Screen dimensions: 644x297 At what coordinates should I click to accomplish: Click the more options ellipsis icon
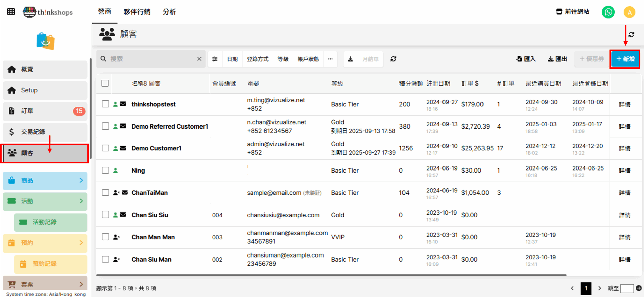point(330,59)
